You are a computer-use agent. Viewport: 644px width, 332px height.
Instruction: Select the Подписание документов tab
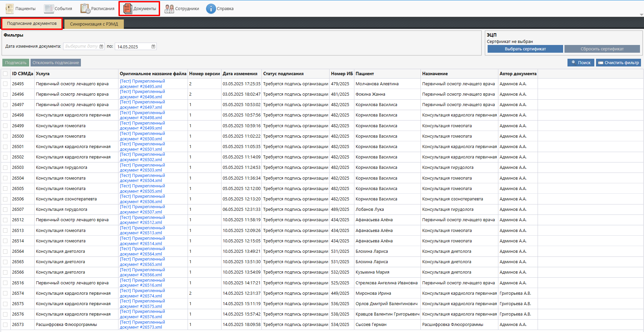32,23
